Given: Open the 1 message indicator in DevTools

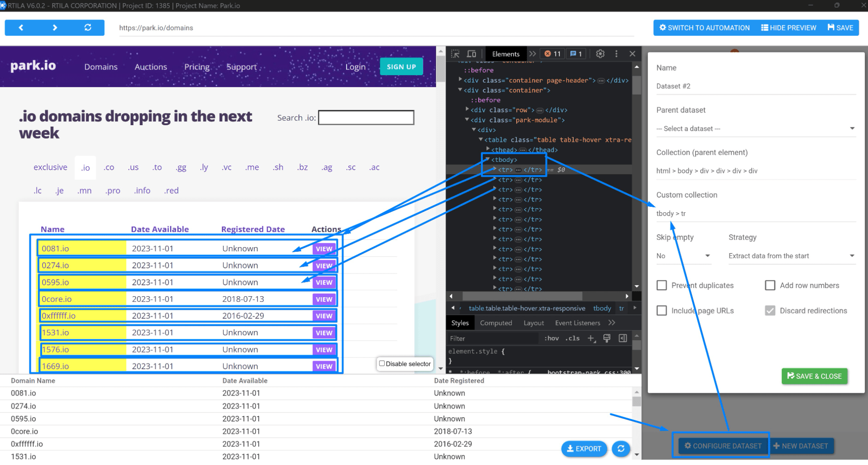Looking at the screenshot, I should pyautogui.click(x=576, y=54).
